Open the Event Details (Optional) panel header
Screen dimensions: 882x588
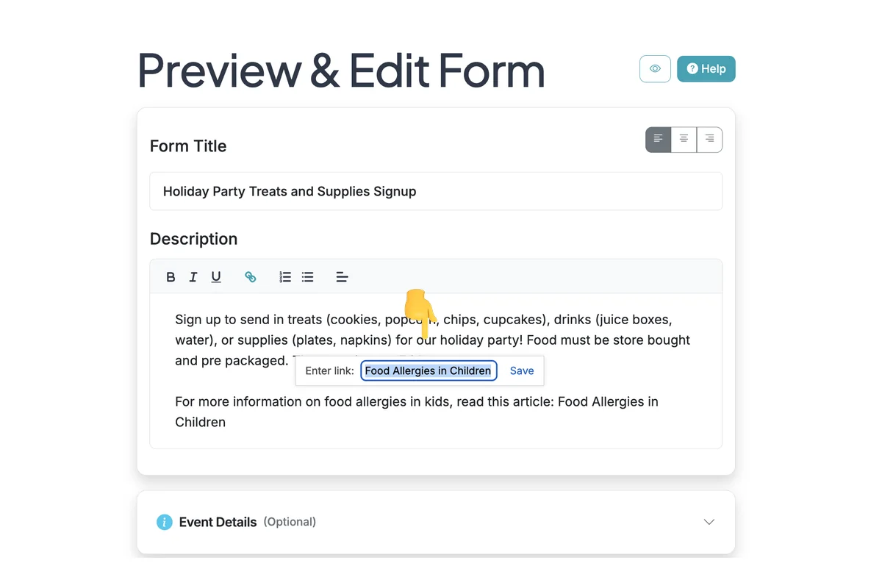click(436, 522)
